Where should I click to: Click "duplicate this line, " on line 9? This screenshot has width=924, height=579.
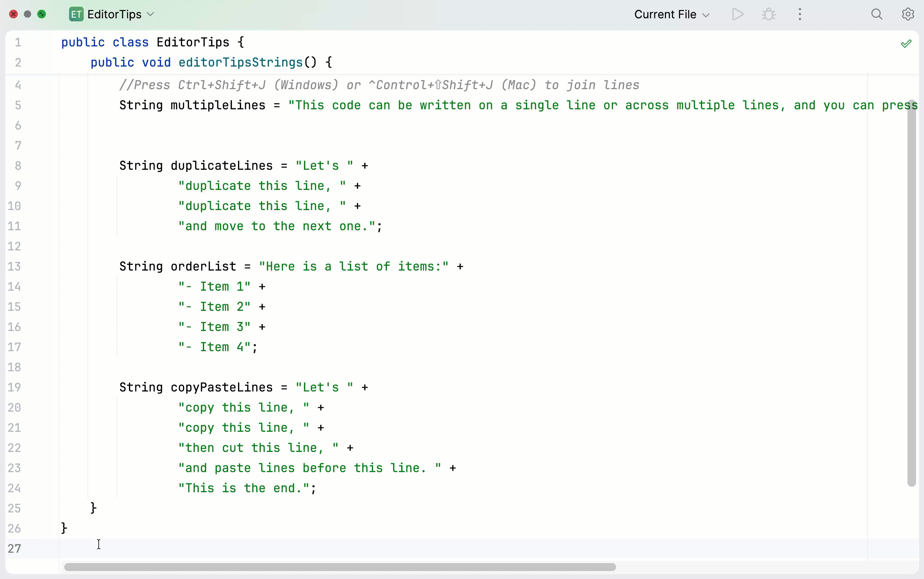[x=262, y=186]
